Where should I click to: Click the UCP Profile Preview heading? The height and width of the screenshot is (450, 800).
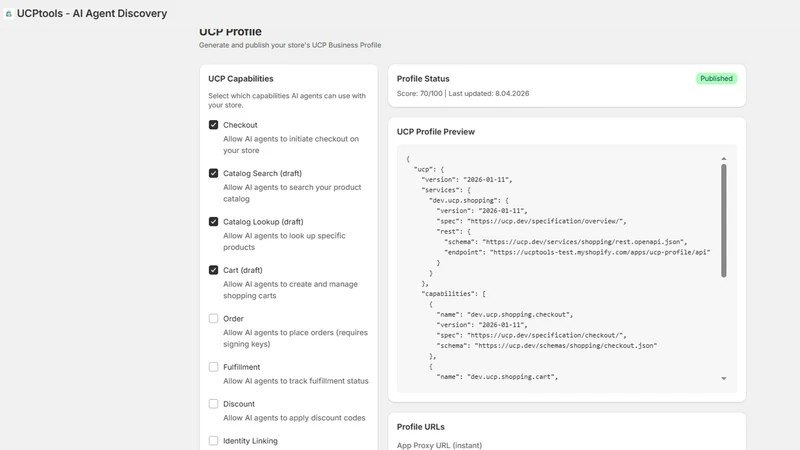click(436, 132)
